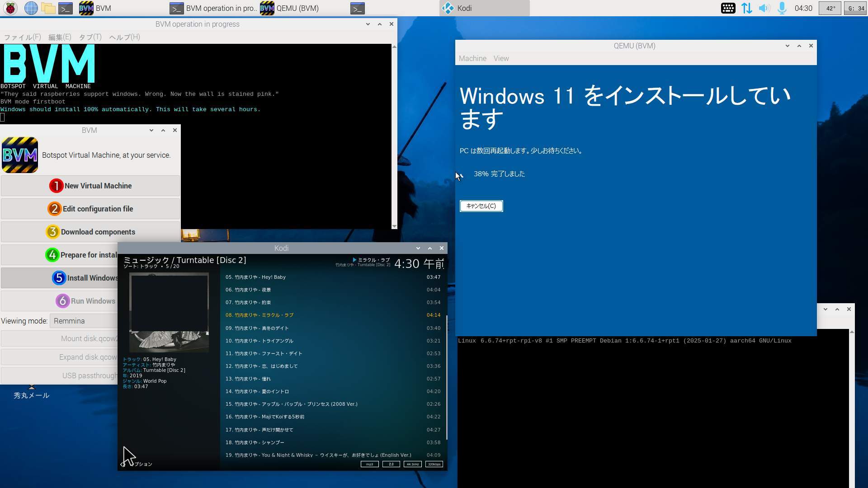Open the terminal ファイル(F) menu
868x488 pixels.
coord(22,37)
